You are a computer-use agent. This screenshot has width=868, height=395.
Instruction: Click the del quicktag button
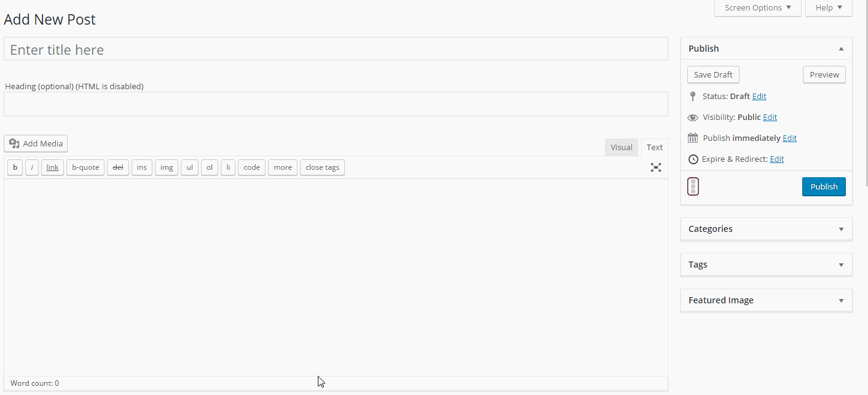118,167
